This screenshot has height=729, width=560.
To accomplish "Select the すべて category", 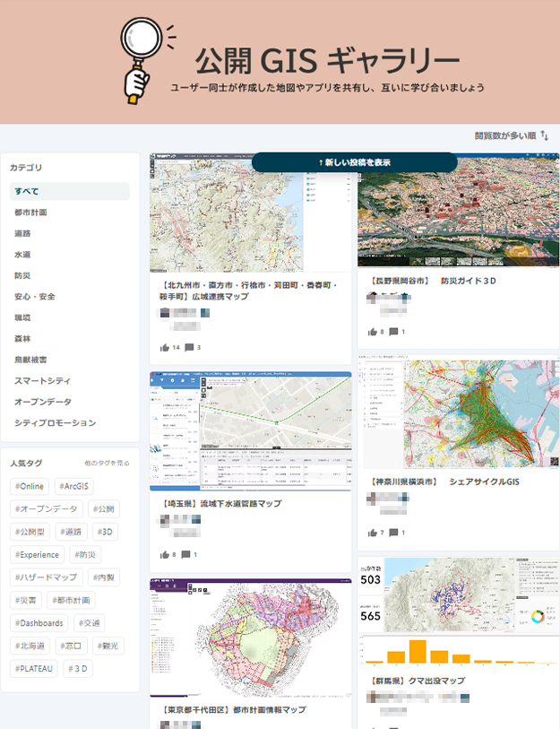I will [70, 191].
